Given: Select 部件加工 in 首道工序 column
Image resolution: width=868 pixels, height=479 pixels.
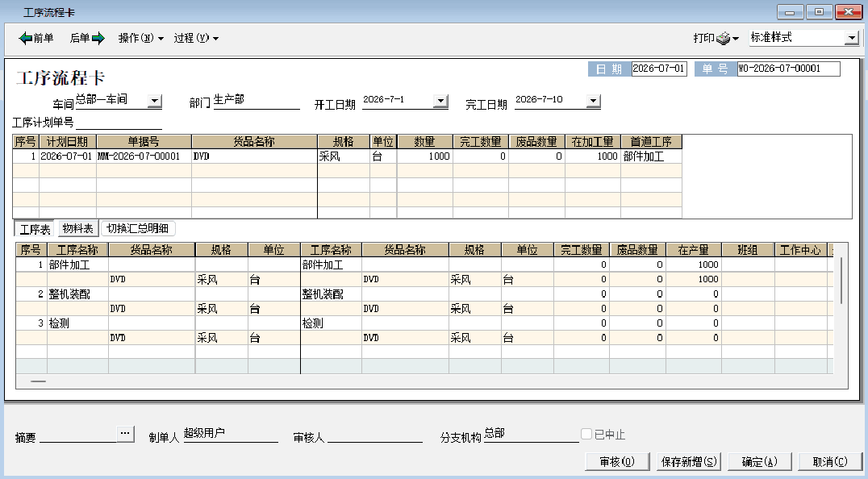Looking at the screenshot, I should (651, 156).
